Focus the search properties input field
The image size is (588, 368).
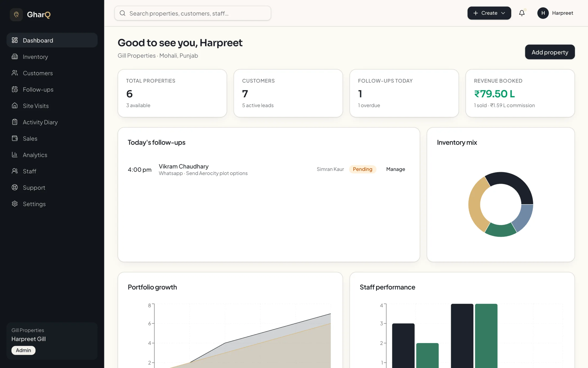(193, 13)
